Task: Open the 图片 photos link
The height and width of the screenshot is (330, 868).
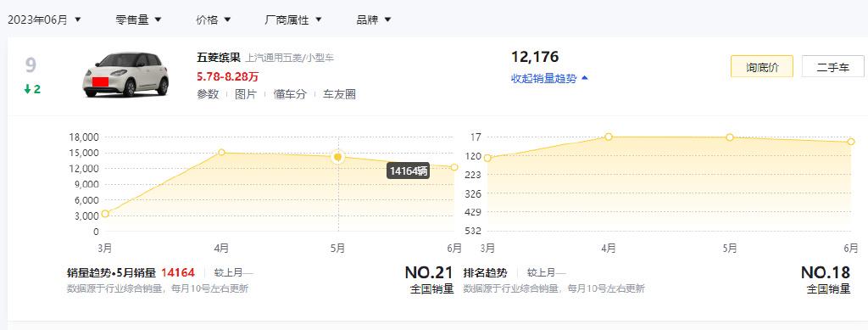Action: (x=246, y=94)
